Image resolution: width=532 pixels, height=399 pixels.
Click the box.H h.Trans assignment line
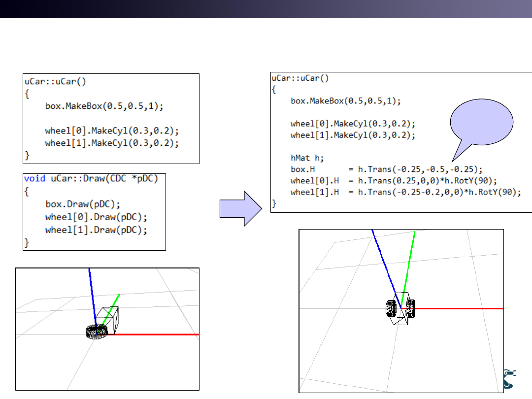[x=386, y=169]
